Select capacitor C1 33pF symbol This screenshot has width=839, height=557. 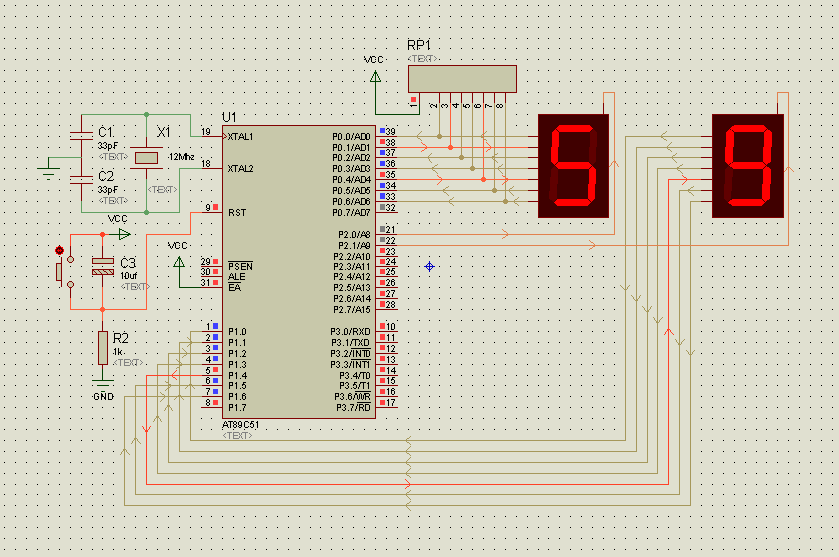coord(81,136)
